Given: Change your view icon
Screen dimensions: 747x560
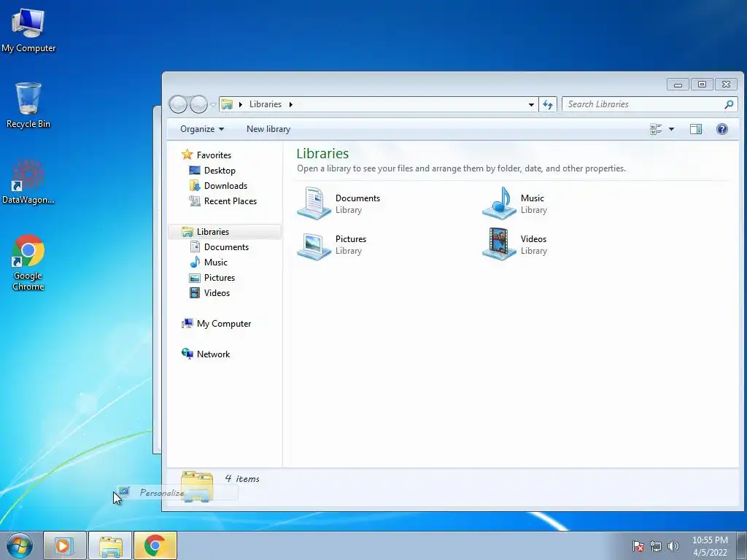Looking at the screenshot, I should click(656, 129).
